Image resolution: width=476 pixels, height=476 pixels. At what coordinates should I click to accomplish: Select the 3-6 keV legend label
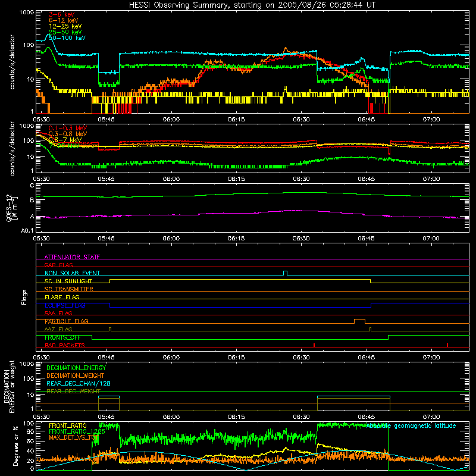[61, 14]
